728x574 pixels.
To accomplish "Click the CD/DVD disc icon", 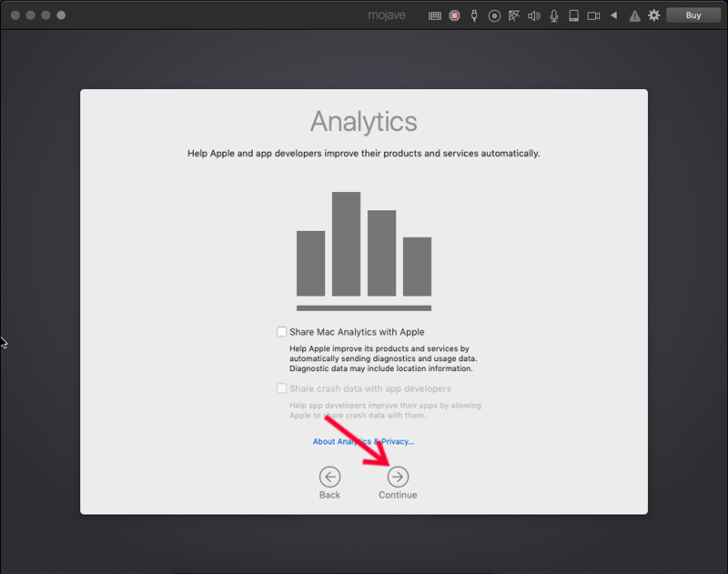I will [x=494, y=15].
